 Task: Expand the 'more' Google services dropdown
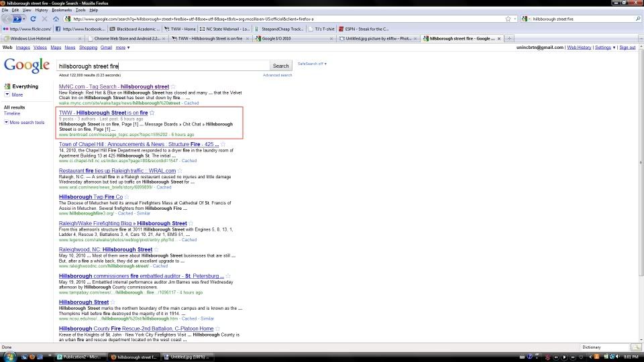click(x=122, y=48)
